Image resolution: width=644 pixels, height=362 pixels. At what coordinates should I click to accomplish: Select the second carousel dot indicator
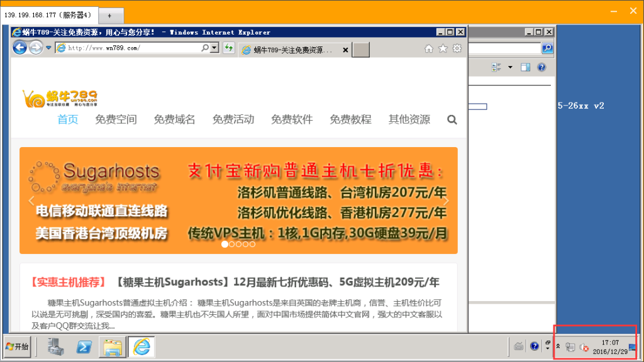[231, 244]
